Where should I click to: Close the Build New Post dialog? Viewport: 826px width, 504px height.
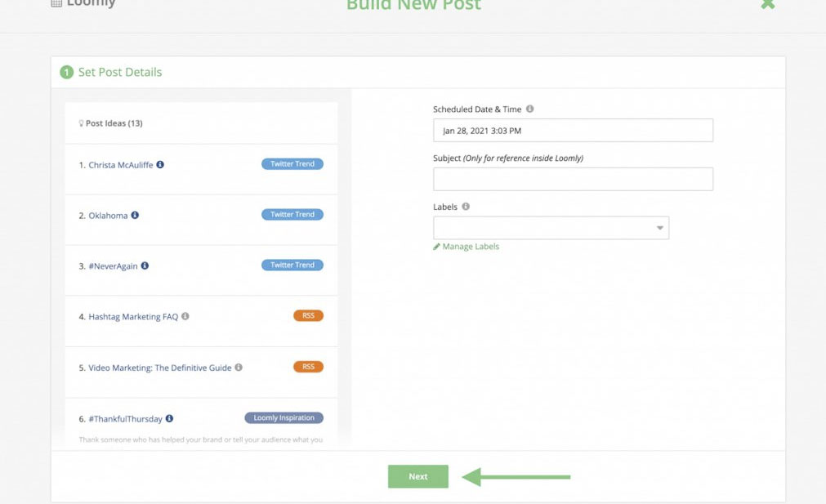click(x=767, y=4)
